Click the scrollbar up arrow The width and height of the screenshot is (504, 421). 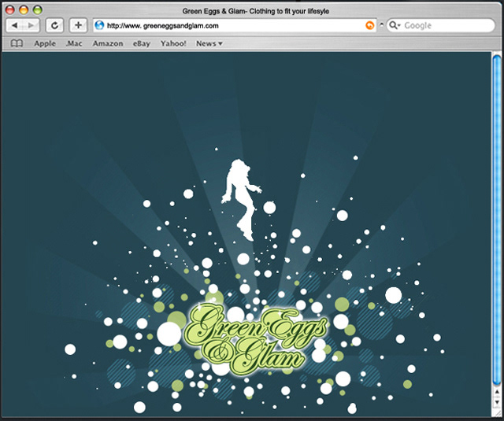pos(497,392)
